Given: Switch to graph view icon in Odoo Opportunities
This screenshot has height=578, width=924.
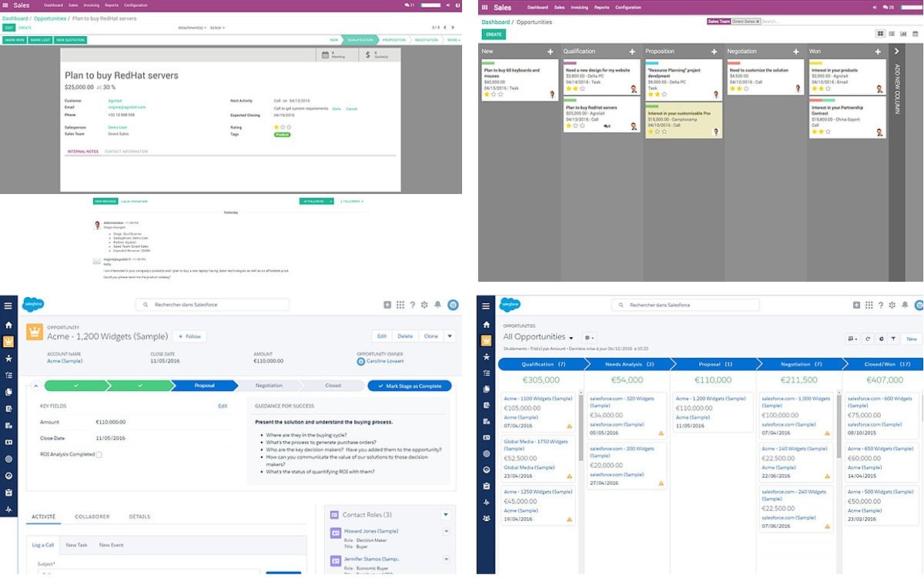Looking at the screenshot, I should [x=902, y=34].
